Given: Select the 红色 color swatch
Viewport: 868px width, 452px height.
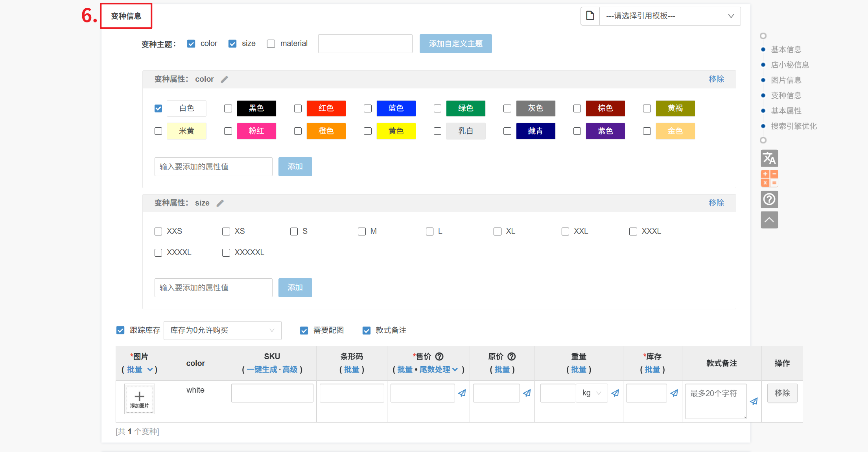Looking at the screenshot, I should point(326,108).
